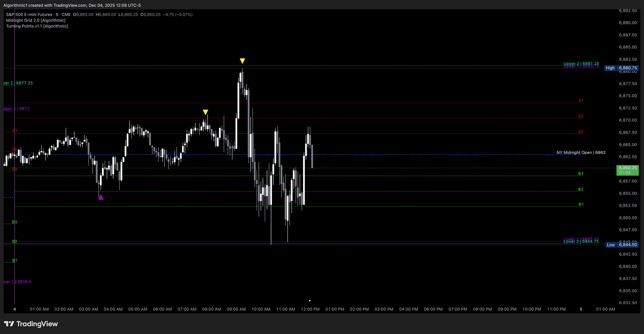
Task: Select the yellow sell signal triangle above the highest candle
Action: pyautogui.click(x=242, y=60)
